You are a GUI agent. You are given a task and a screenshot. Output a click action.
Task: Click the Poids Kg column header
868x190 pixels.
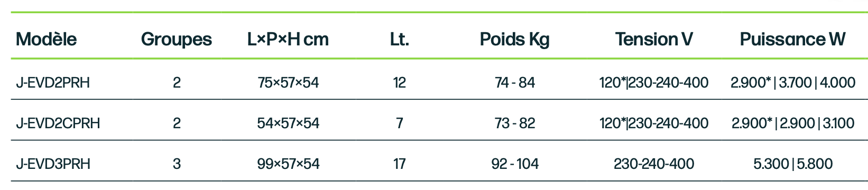click(515, 39)
